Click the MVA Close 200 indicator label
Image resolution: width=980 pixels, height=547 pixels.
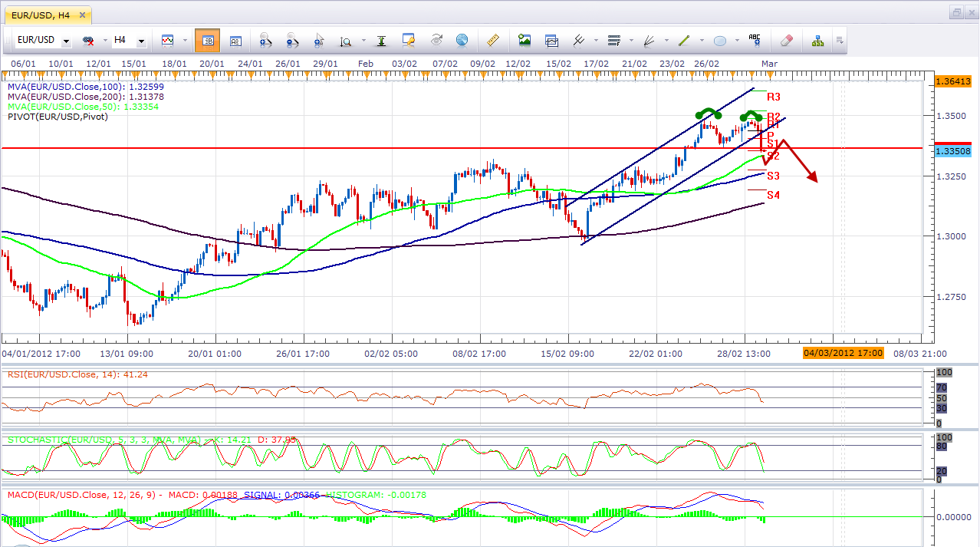pos(85,97)
